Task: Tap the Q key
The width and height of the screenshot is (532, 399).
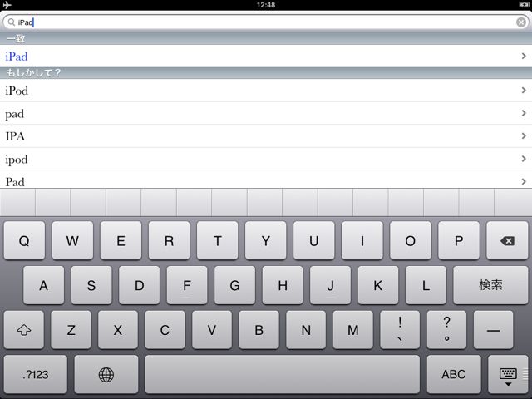Action: click(x=24, y=241)
